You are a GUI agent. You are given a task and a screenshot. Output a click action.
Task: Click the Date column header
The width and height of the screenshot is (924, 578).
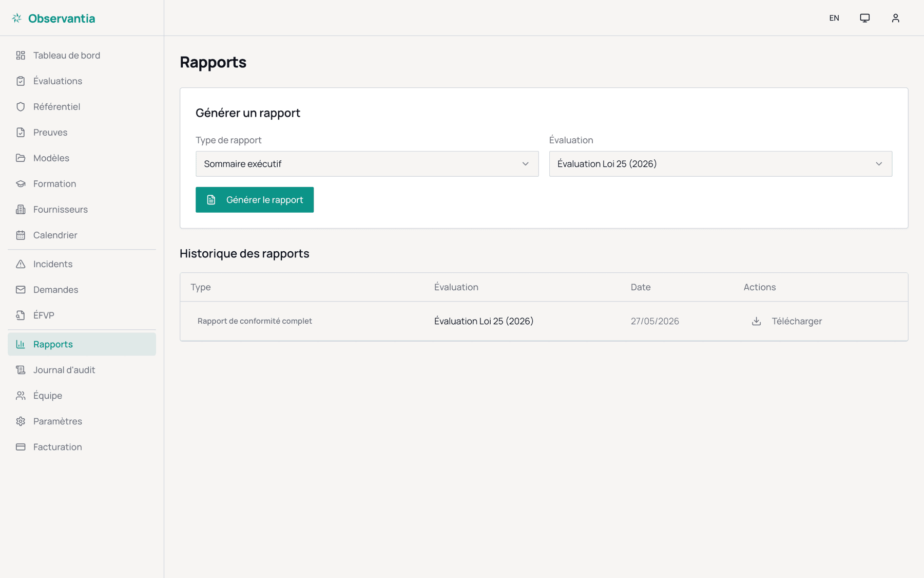pos(641,287)
